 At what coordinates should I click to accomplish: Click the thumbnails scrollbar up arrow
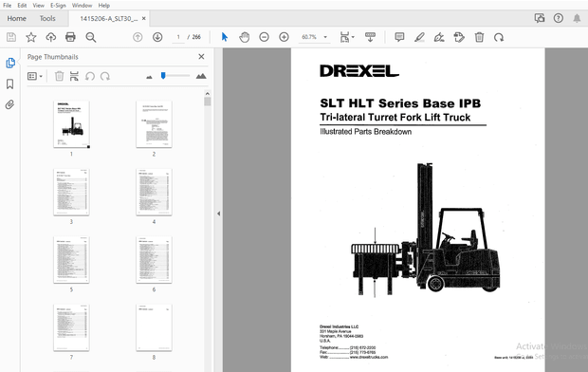[x=208, y=93]
